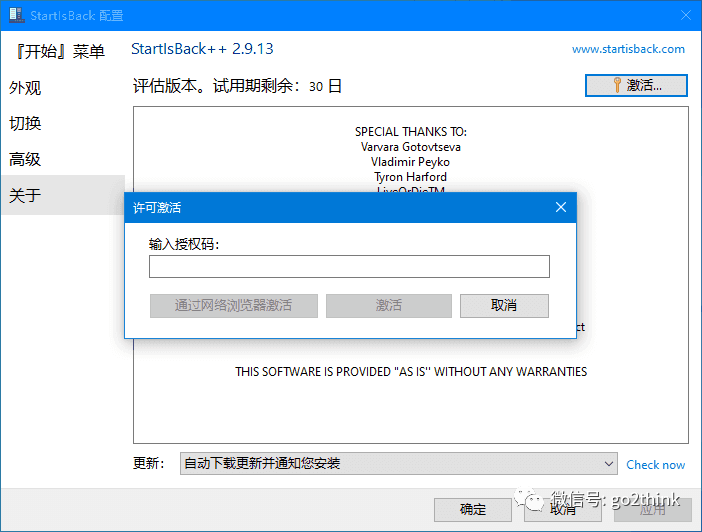Click 通过网络浏览器激活 button
The image size is (702, 532).
(x=234, y=306)
